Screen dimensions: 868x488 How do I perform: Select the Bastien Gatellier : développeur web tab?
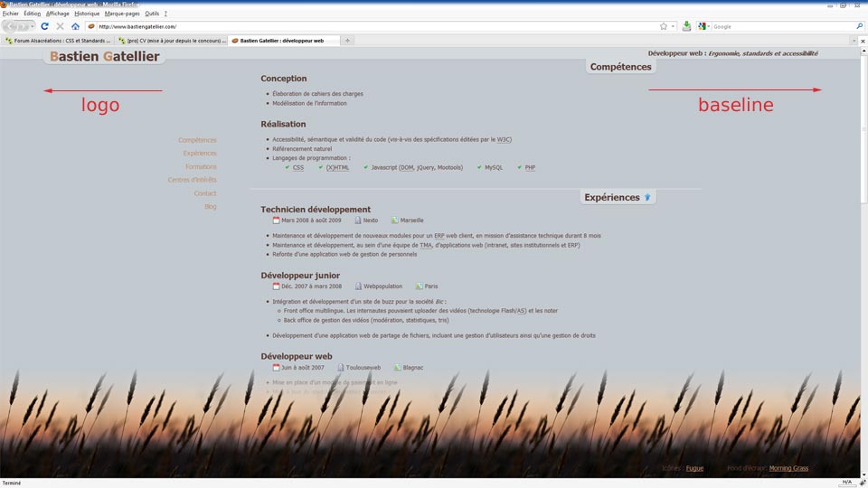tap(283, 41)
